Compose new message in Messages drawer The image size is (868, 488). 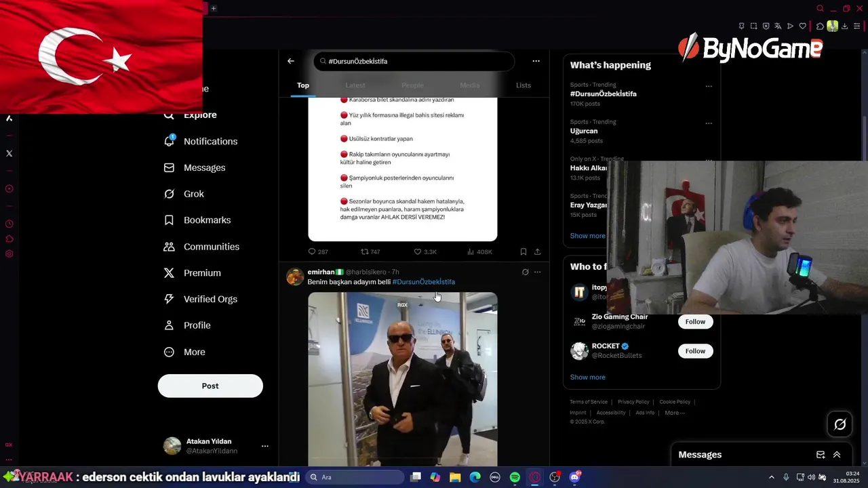click(x=821, y=455)
